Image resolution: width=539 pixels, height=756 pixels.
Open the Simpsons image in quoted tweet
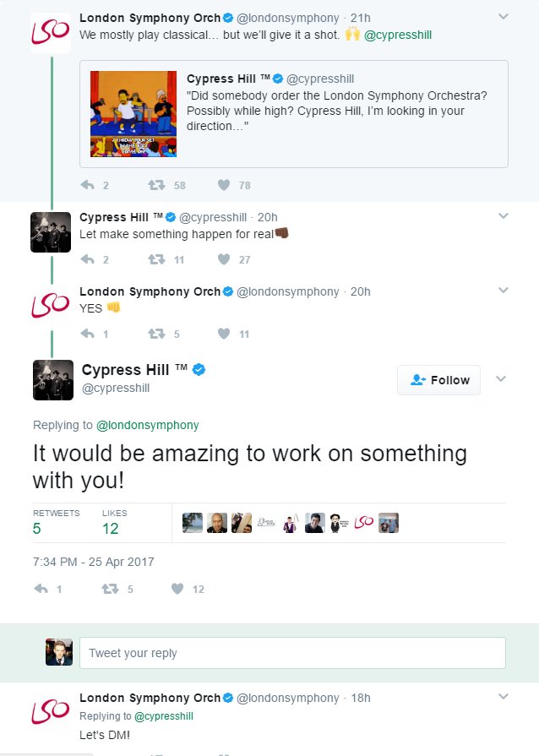click(134, 114)
